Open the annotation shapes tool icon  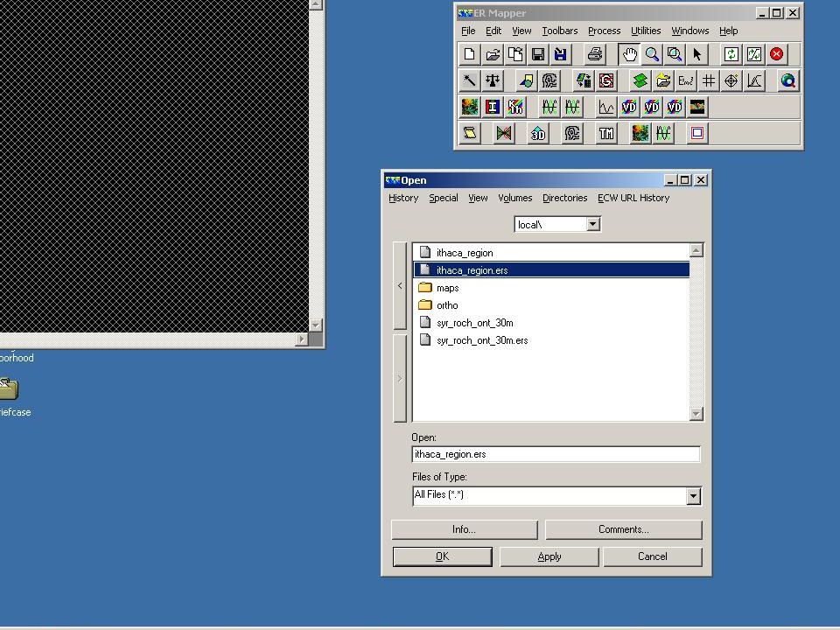click(527, 80)
